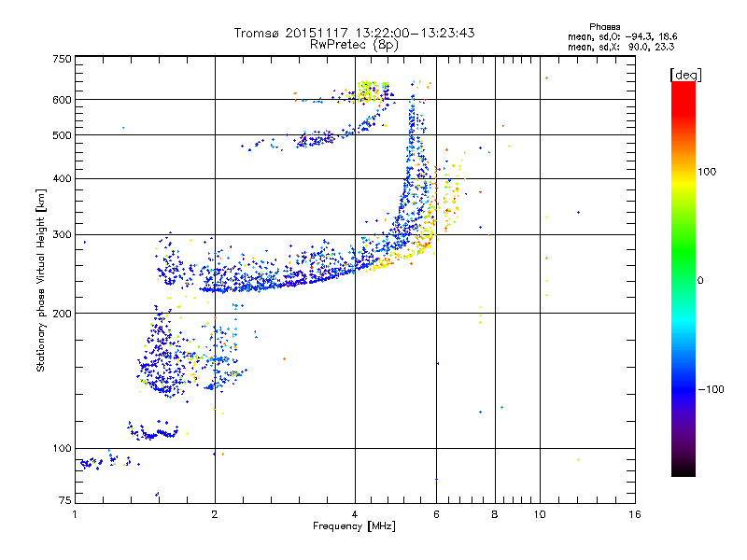Click the 'Frequency [MHz]' axis label

click(354, 526)
